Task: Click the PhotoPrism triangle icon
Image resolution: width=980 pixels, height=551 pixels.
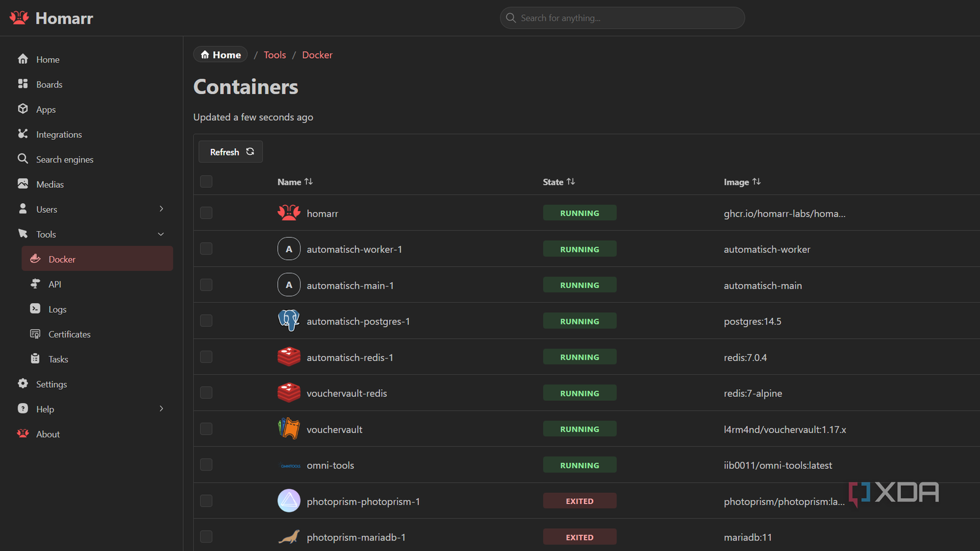Action: pos(289,501)
